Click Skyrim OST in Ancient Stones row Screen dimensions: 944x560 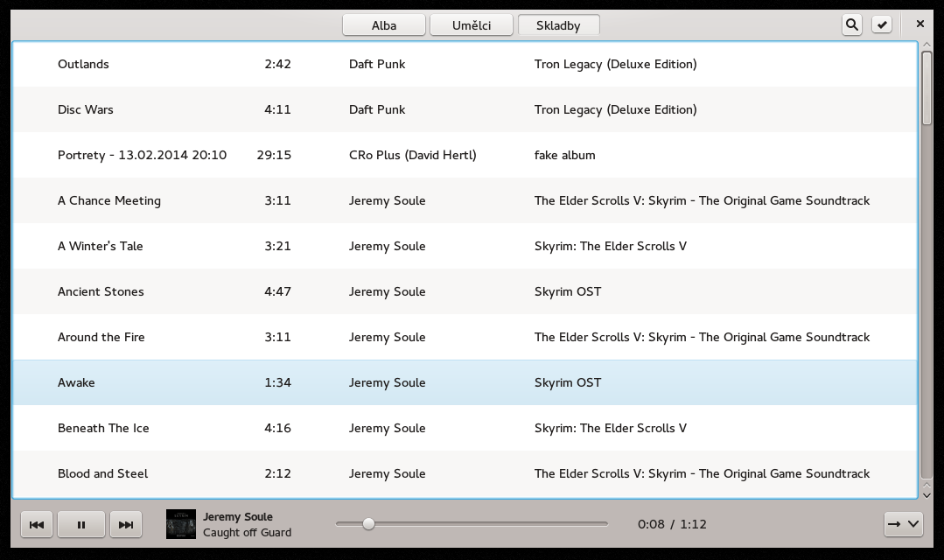568,292
